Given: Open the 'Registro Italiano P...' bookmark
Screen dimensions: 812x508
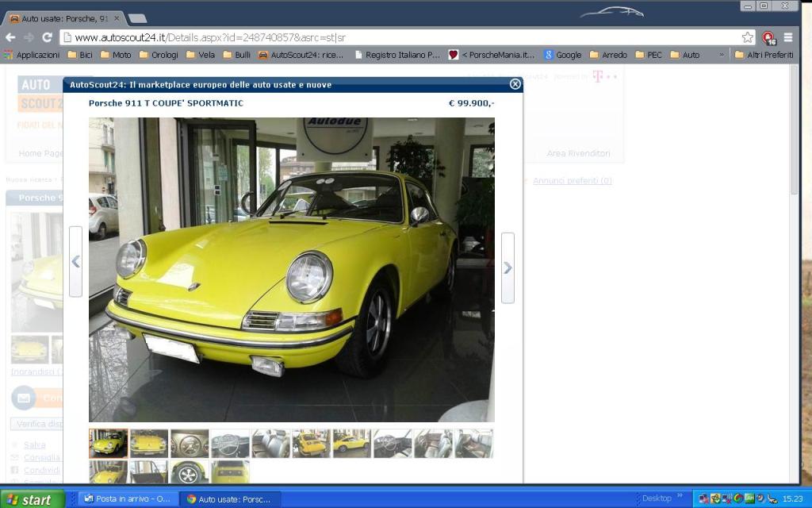Looking at the screenshot, I should tap(396, 55).
